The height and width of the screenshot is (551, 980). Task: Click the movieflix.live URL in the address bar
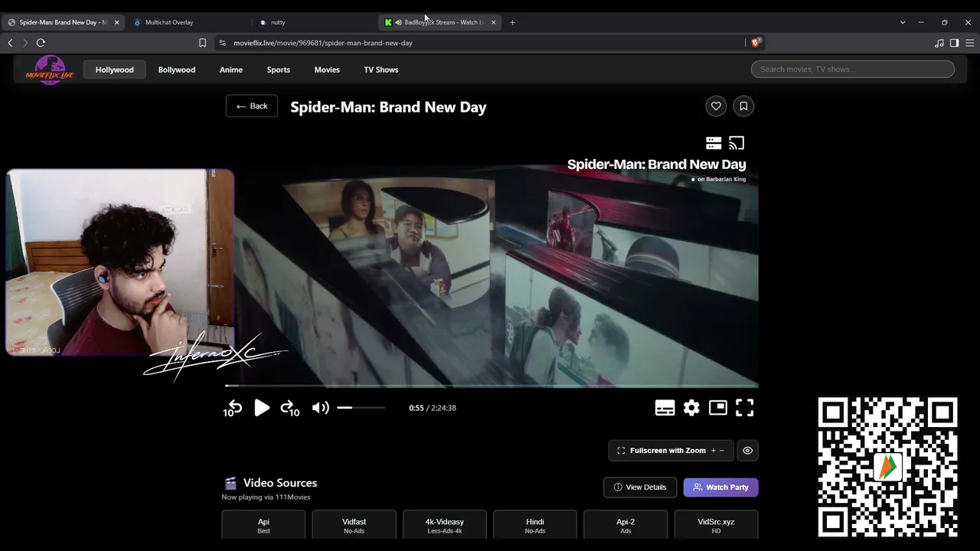(323, 43)
